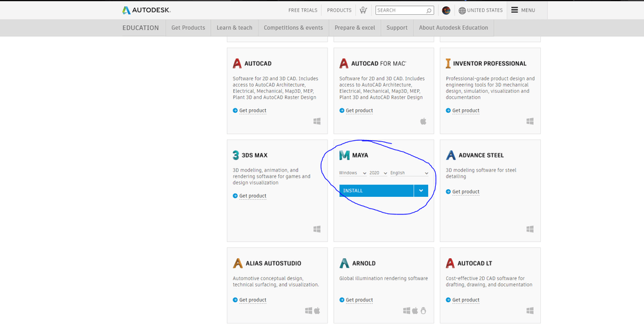Open Maya language dropdown showing English
The height and width of the screenshot is (326, 644).
409,173
